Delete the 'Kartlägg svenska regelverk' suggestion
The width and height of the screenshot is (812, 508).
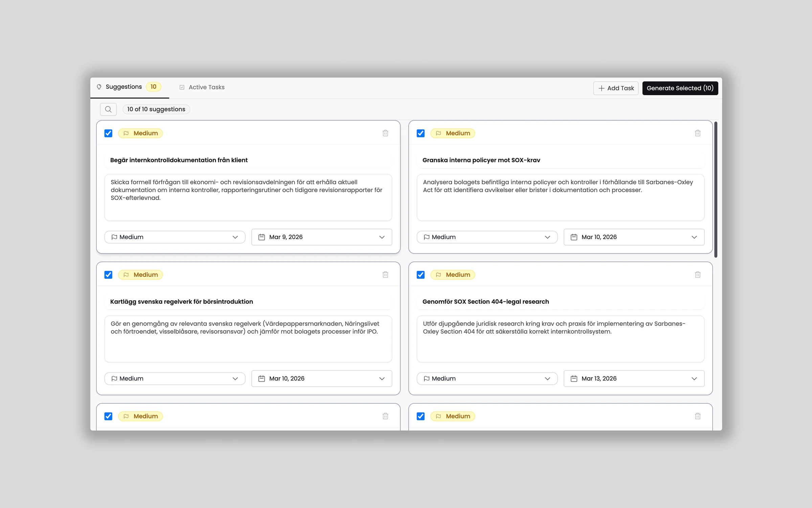tap(385, 275)
